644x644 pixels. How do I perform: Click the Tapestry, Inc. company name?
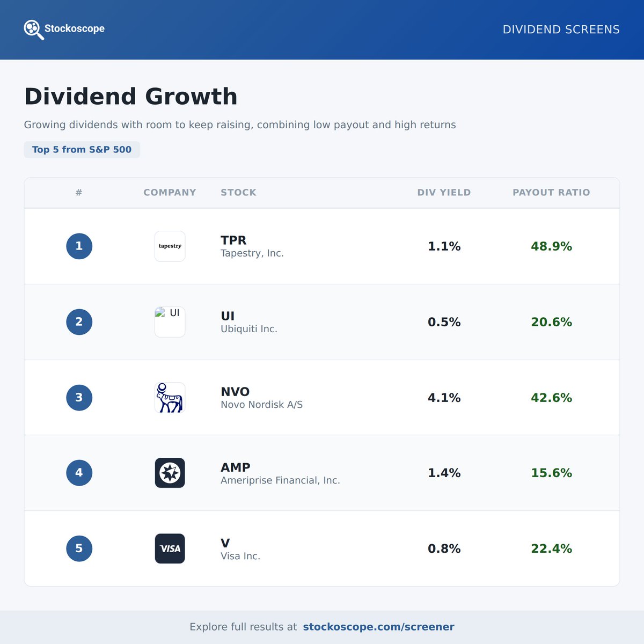[x=252, y=253]
